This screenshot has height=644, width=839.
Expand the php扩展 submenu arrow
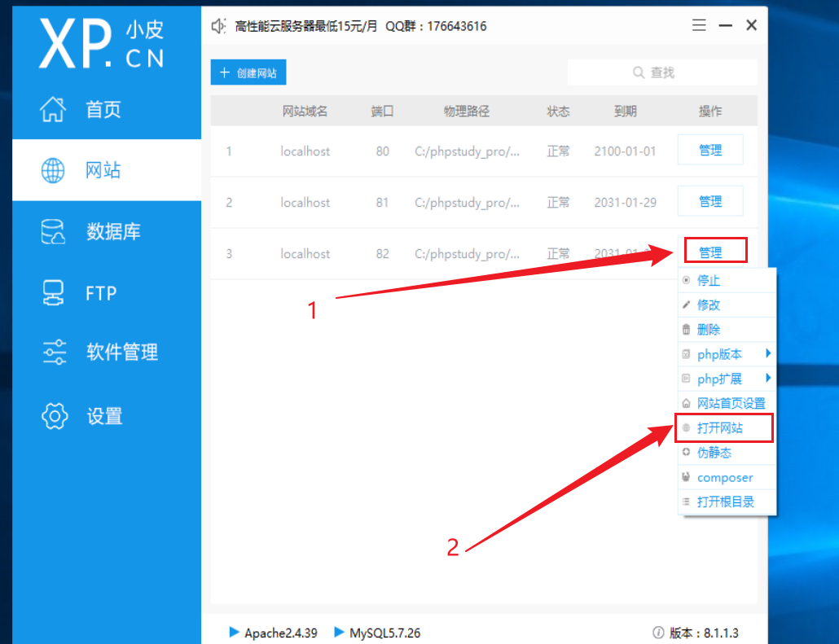(x=768, y=378)
